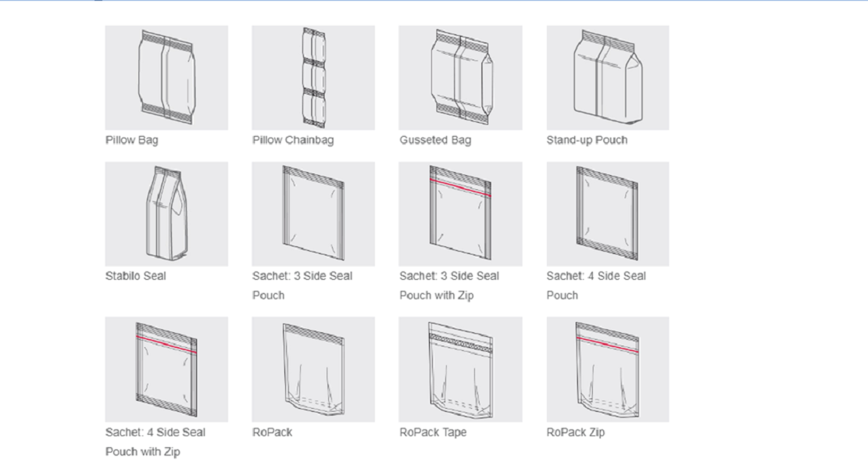Choose the Gusseted Bag picture

click(460, 77)
